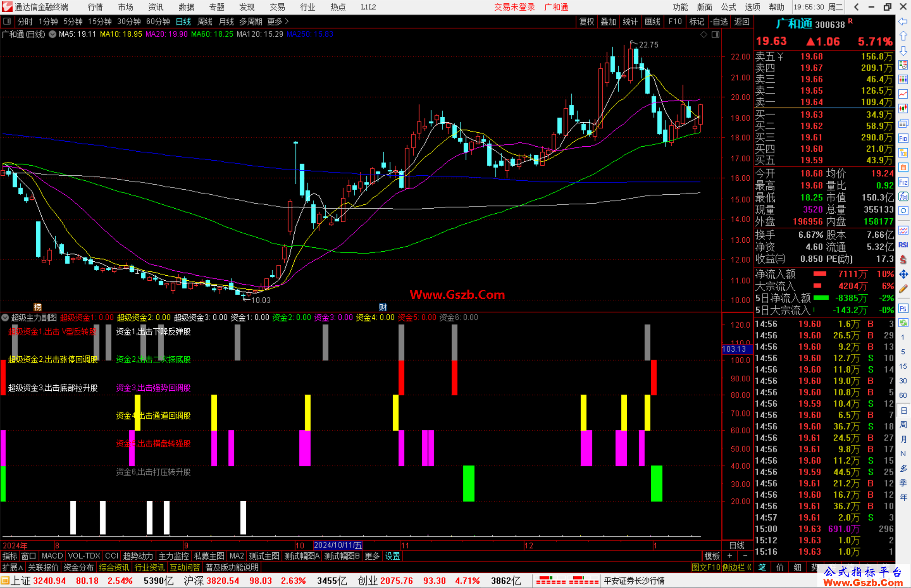Click the window panel icon left of 分时
This screenshot has height=588, width=911.
tap(7, 21)
